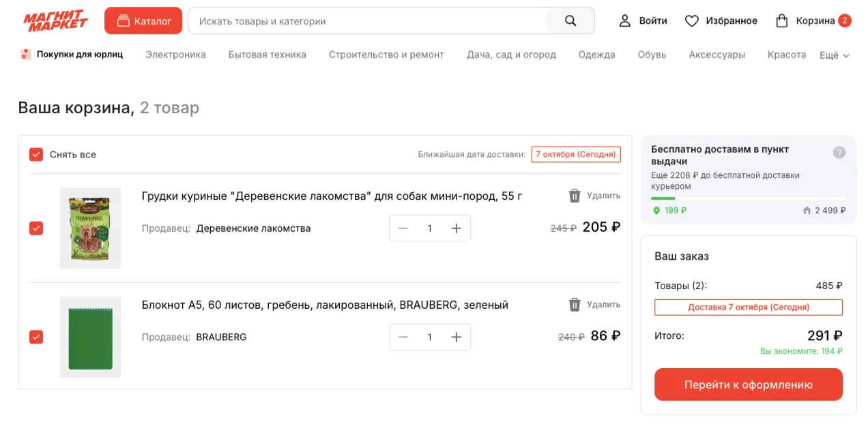
Task: Click the 86 ₽ price of Блокнот А5
Action: (605, 335)
